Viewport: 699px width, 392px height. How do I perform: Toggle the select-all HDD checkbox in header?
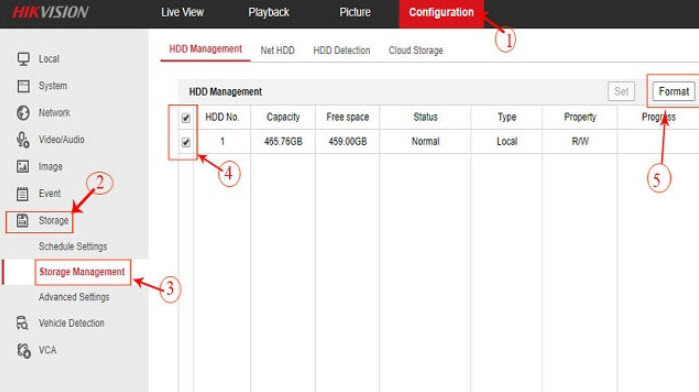click(186, 118)
